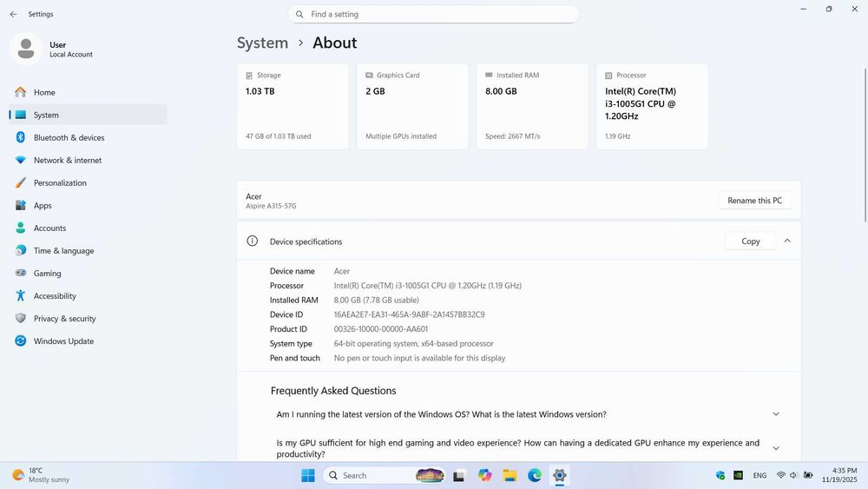The image size is (868, 489).
Task: Click the ENG language indicator
Action: (759, 475)
